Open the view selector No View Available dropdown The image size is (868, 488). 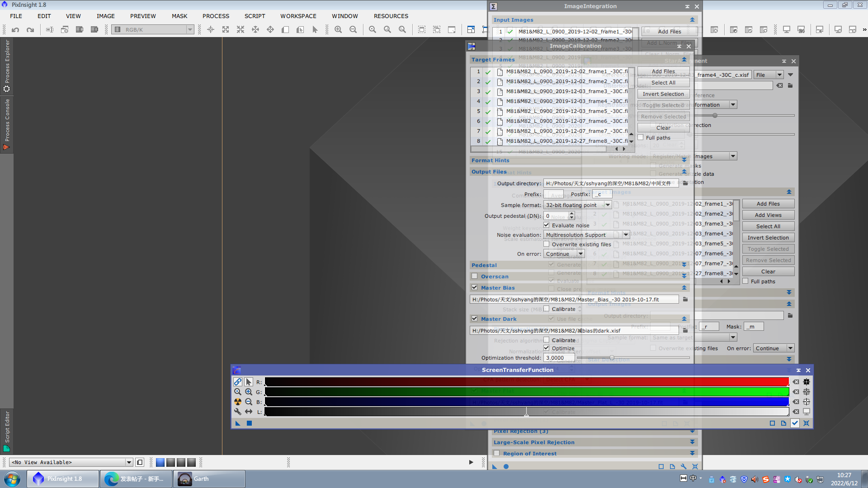coord(71,462)
